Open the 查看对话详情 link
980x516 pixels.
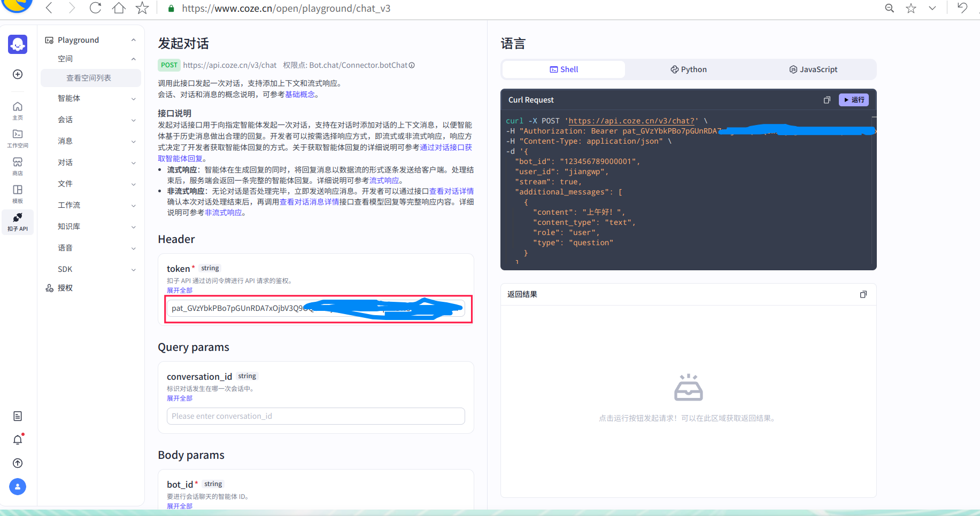[x=451, y=191]
